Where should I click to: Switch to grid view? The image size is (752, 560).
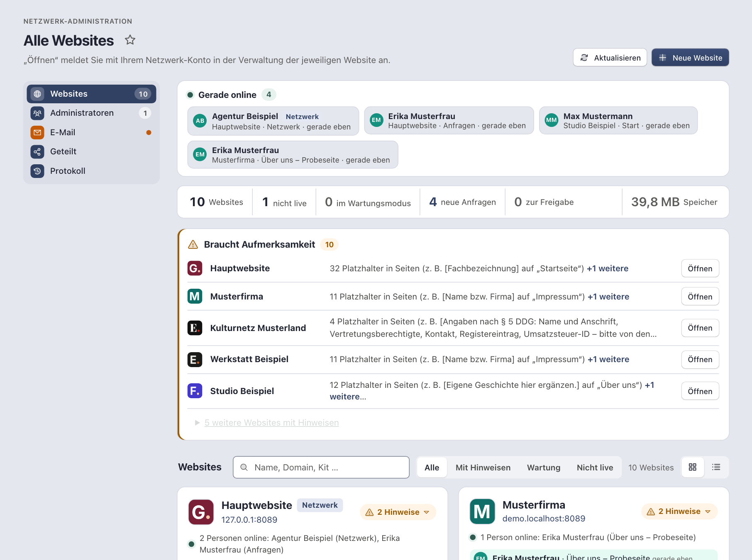pyautogui.click(x=693, y=467)
